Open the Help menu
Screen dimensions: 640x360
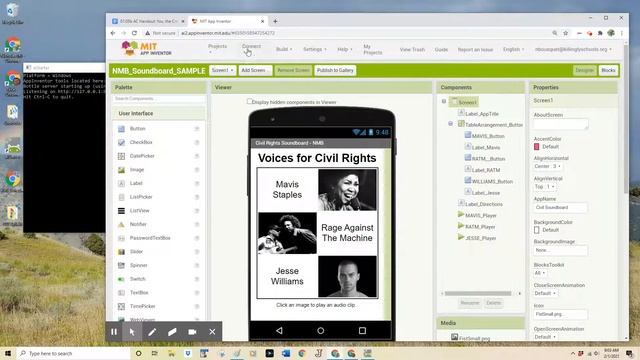point(345,49)
